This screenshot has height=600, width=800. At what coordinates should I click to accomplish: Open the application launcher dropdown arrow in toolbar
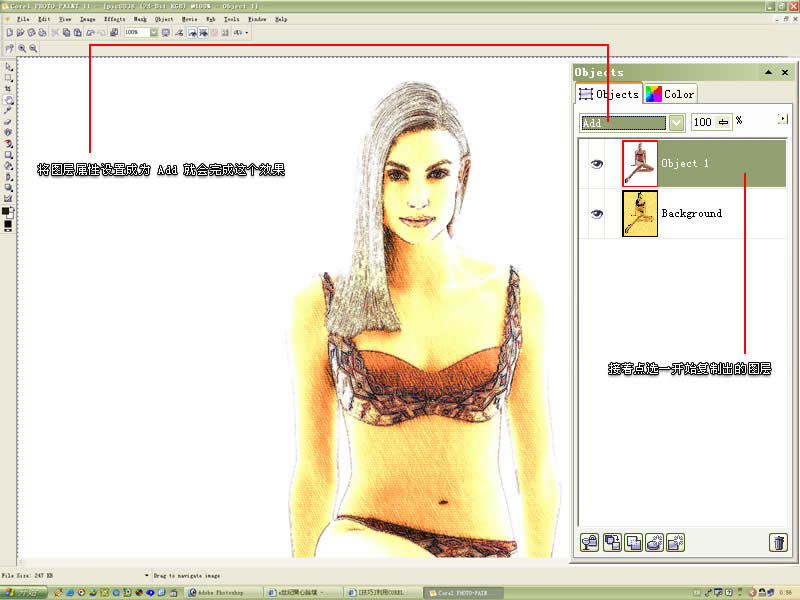click(247, 33)
